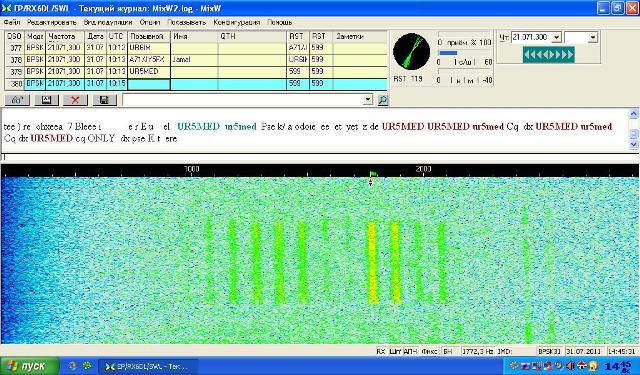Click the second log toolbar icon button
Viewport: 640px width, 375px height.
coord(47,100)
